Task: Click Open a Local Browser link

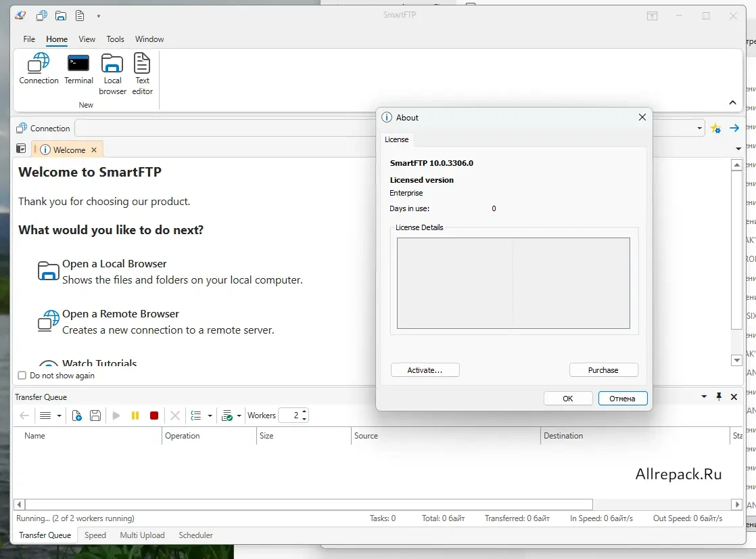Action: 114,263
